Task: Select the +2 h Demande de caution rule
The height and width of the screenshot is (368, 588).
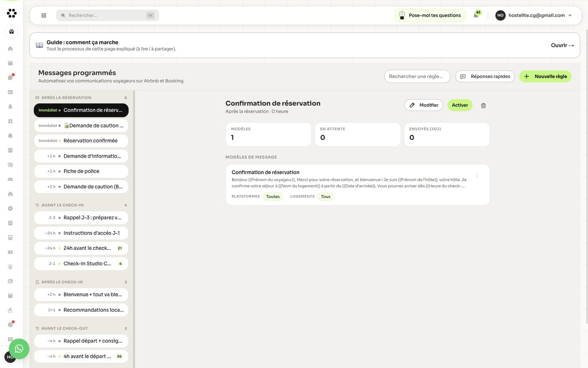Action: pos(81,187)
